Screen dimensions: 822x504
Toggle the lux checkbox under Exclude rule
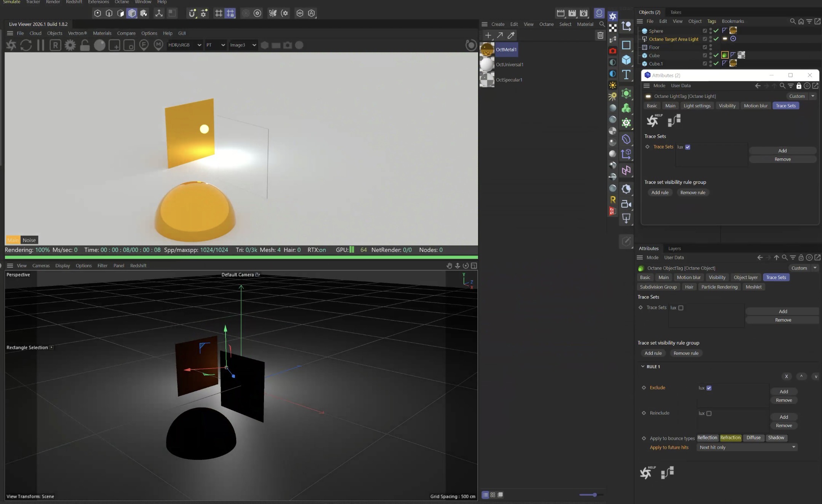click(709, 388)
